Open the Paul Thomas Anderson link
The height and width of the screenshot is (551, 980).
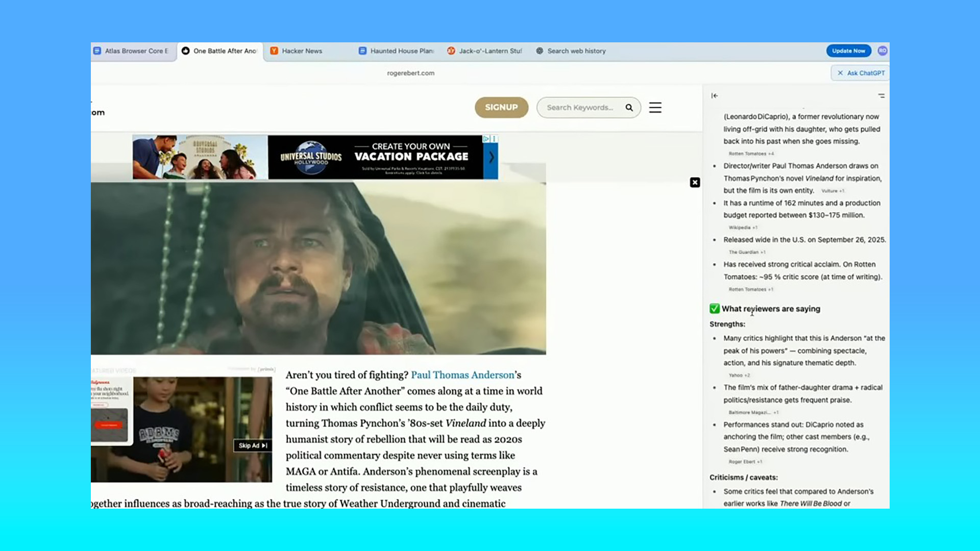click(462, 375)
